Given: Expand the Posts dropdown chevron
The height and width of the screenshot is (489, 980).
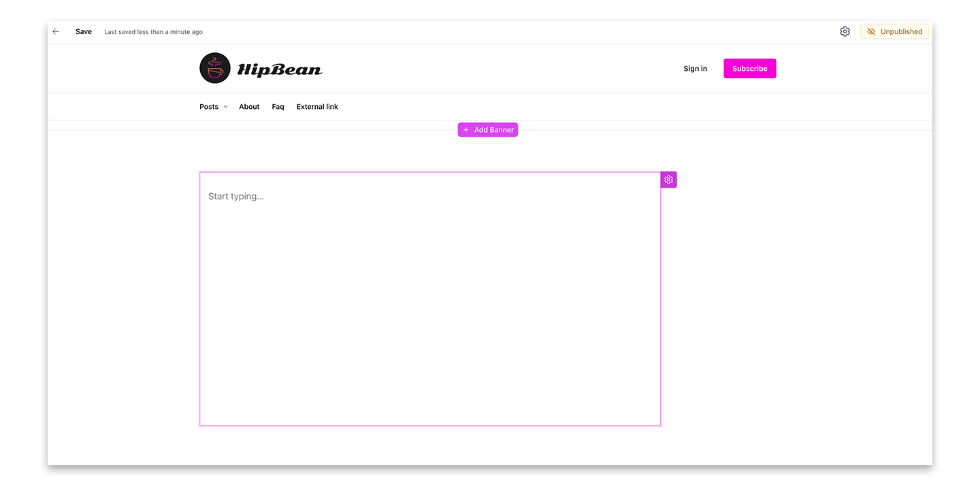Looking at the screenshot, I should [x=225, y=107].
